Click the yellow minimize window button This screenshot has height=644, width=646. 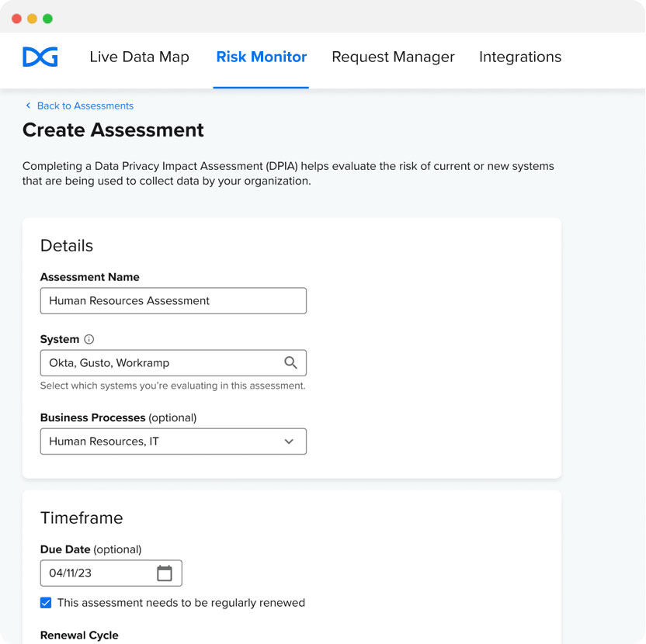pyautogui.click(x=32, y=18)
